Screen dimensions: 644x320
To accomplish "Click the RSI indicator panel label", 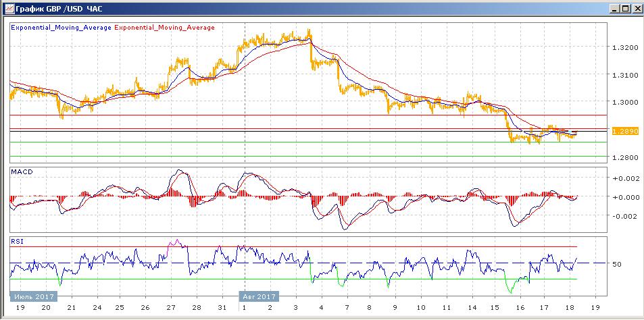I will pyautogui.click(x=17, y=240).
